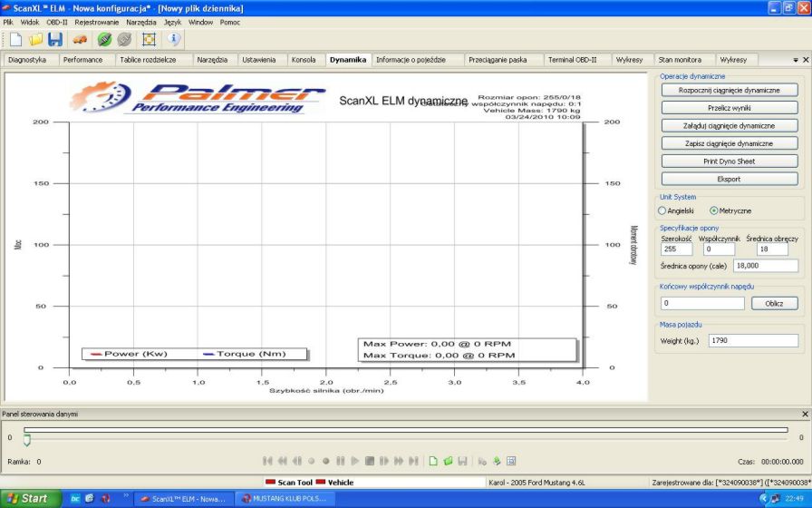The width and height of the screenshot is (812, 508).
Task: Click the data playback slider handle
Action: coord(26,440)
